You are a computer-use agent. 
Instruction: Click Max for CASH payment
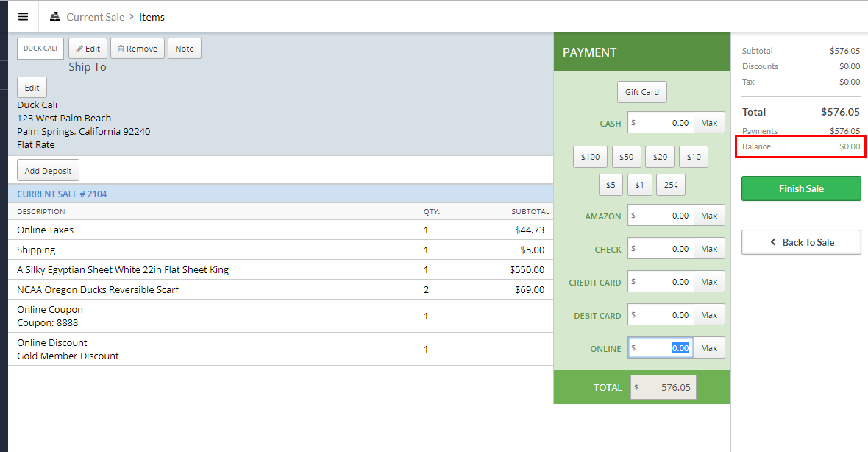pos(709,123)
